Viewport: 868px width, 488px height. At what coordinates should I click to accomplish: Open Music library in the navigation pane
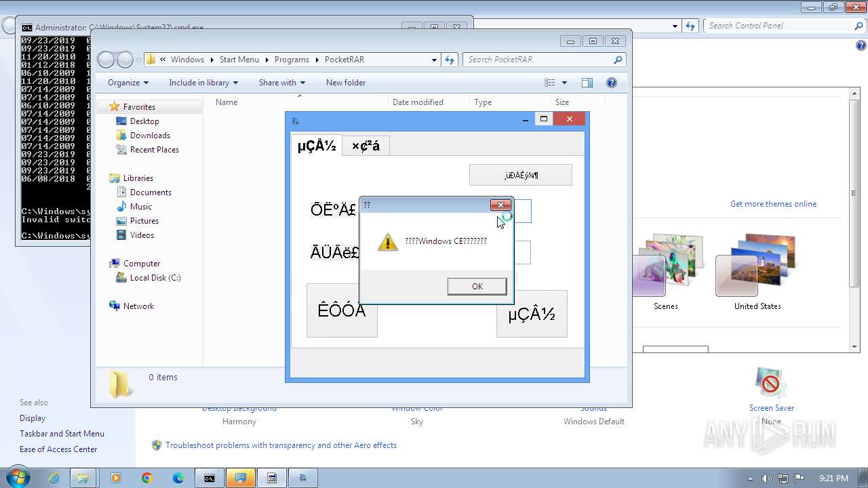141,207
